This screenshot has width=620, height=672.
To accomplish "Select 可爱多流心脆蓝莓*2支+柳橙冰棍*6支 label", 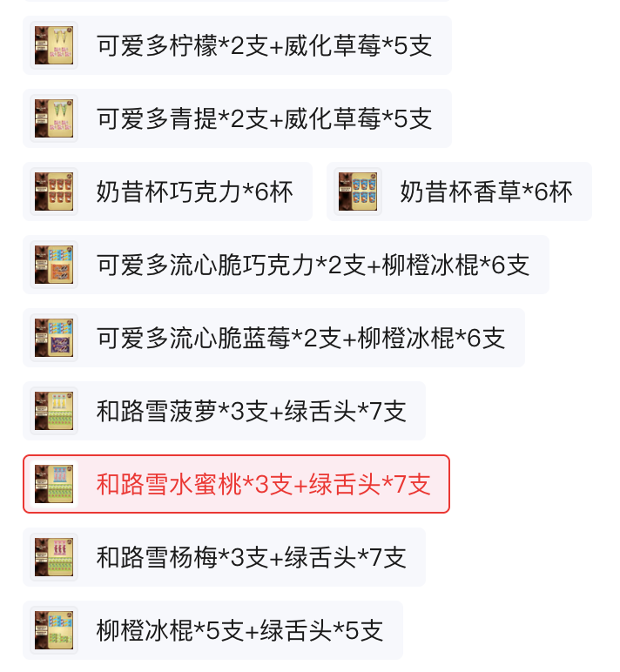I will [x=300, y=338].
